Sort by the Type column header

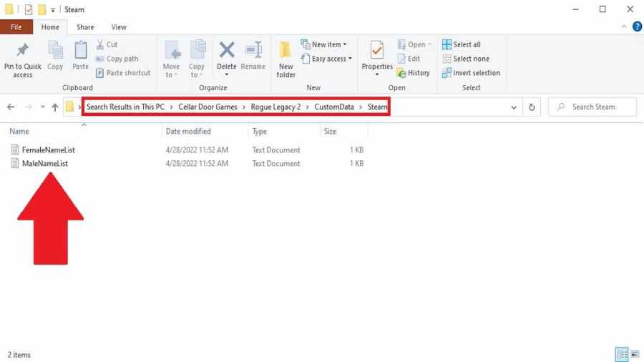click(x=260, y=132)
